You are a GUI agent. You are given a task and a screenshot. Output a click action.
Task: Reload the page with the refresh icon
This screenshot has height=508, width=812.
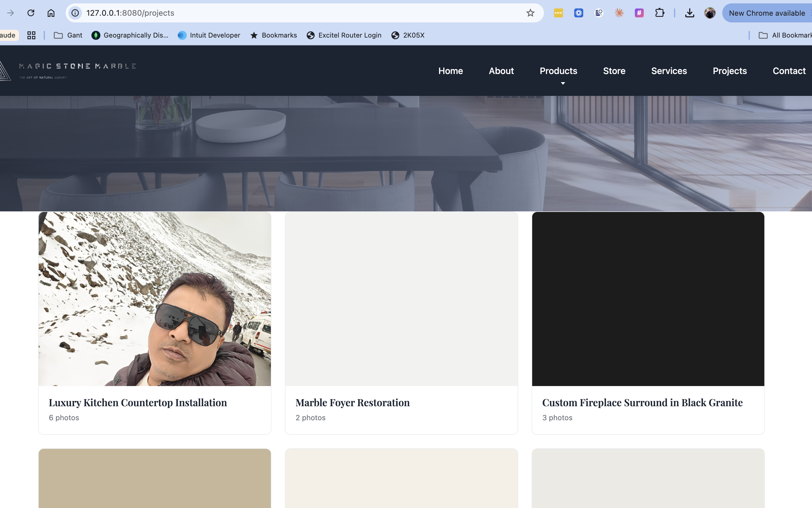coord(31,13)
